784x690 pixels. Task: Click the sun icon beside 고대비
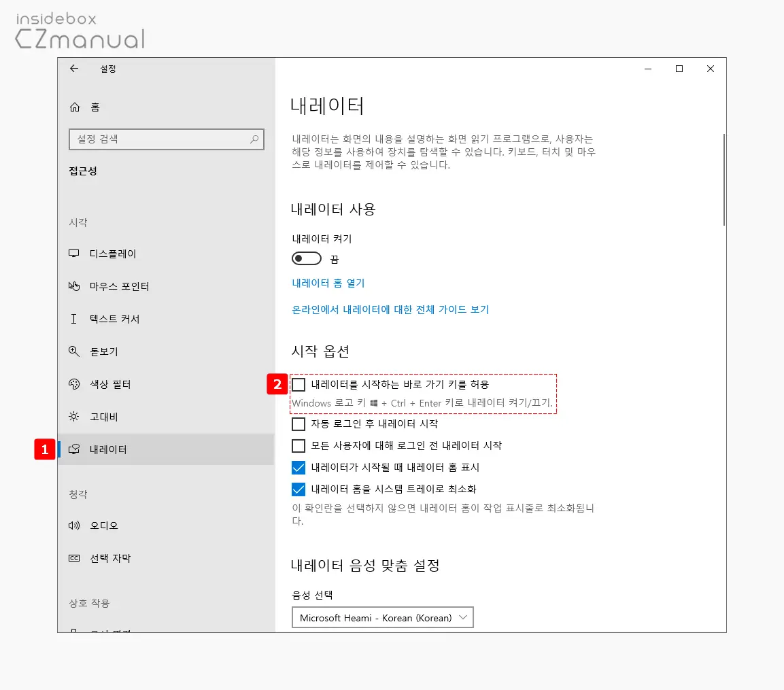tap(74, 417)
